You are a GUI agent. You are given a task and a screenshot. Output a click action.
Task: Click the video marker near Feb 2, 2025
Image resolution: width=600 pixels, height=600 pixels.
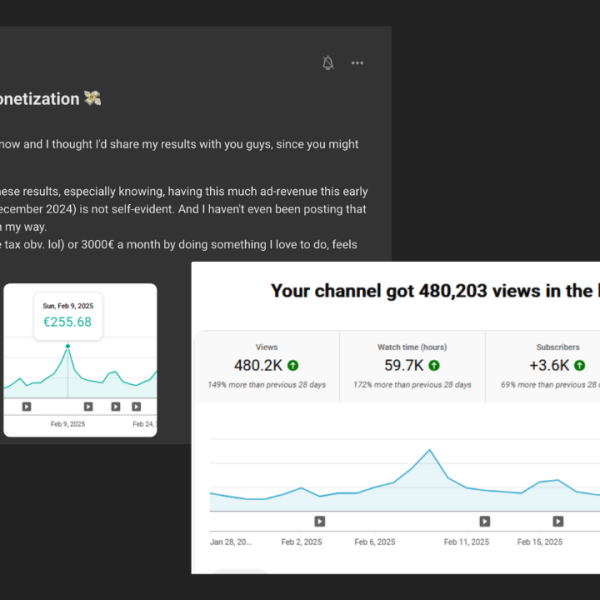pyautogui.click(x=320, y=521)
